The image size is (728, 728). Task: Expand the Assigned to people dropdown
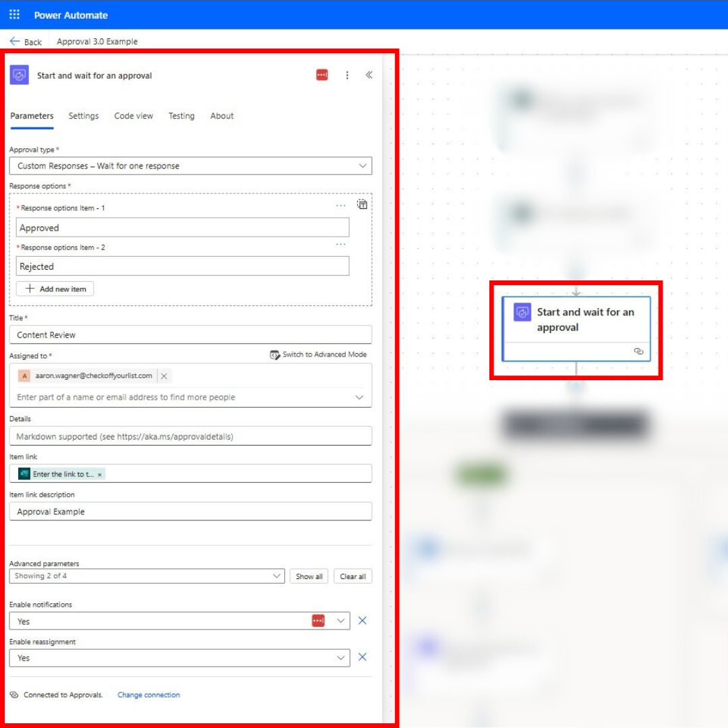point(359,398)
